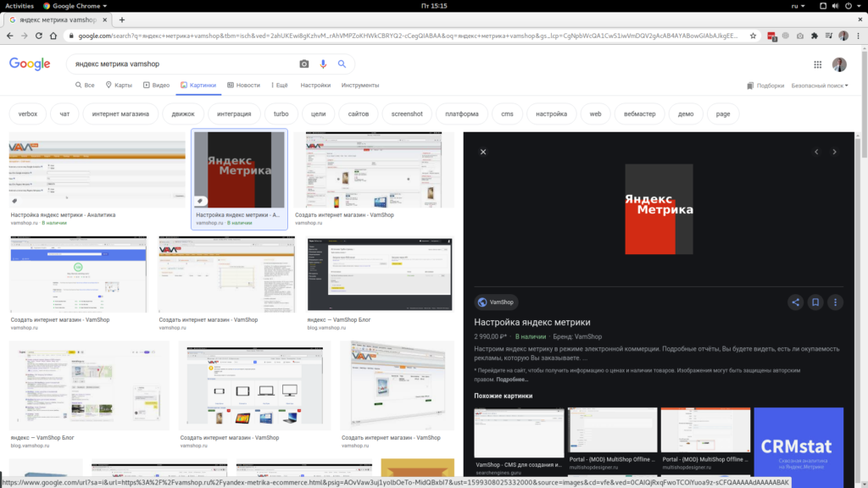Filter by вебмастер chip
The height and width of the screenshot is (488, 868).
[x=639, y=114]
